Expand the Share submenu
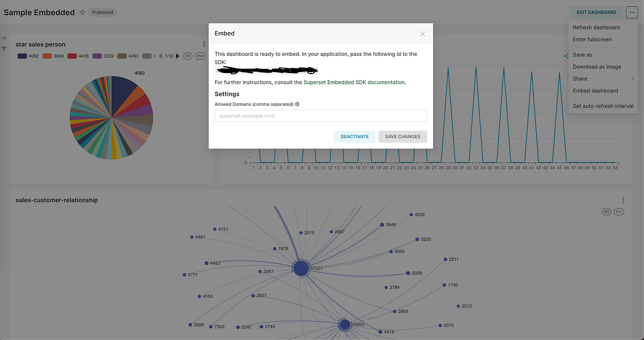The width and height of the screenshot is (644, 340). pyautogui.click(x=601, y=78)
